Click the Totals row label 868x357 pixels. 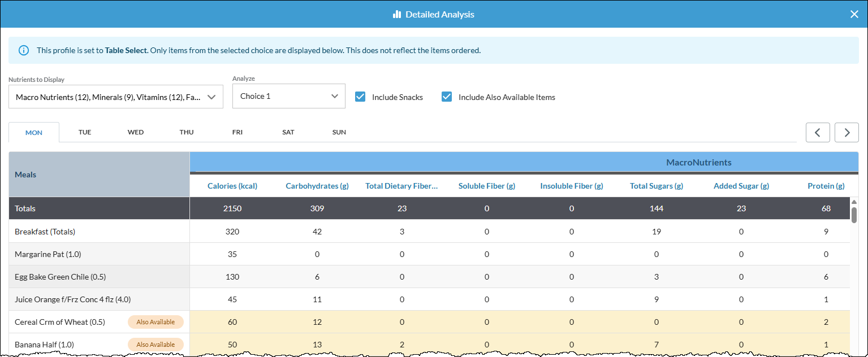pos(25,208)
